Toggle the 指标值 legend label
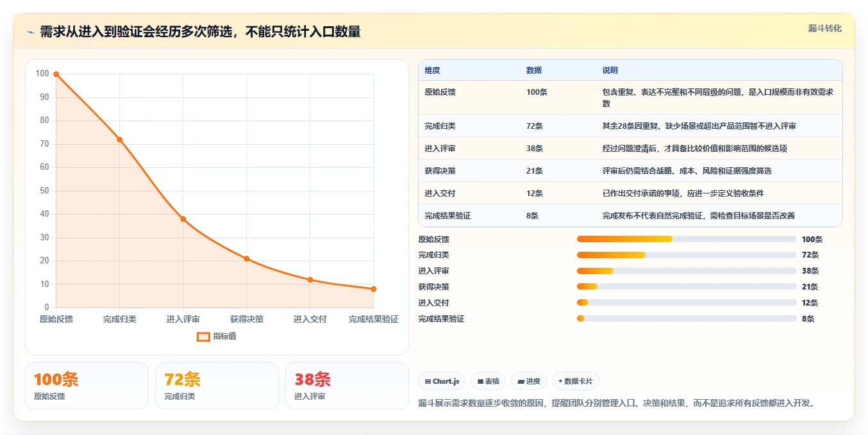868x435 pixels. (224, 336)
